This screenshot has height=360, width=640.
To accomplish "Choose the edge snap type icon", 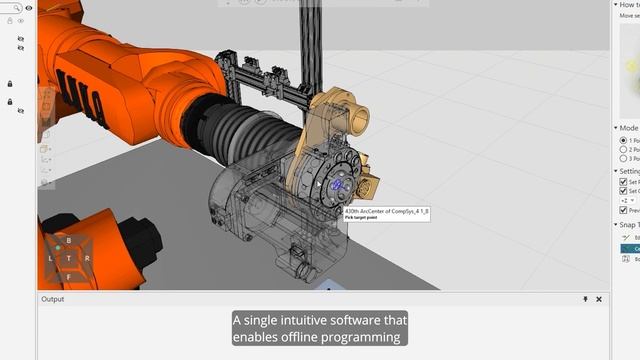I will coord(626,238).
